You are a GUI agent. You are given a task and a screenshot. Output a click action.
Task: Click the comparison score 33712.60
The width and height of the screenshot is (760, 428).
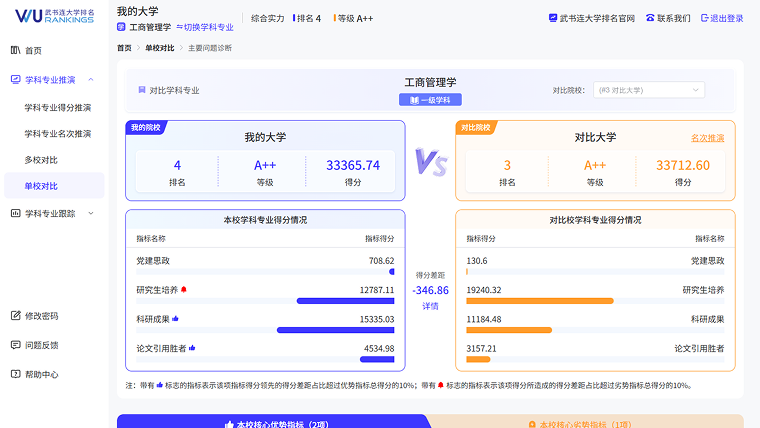coord(683,165)
